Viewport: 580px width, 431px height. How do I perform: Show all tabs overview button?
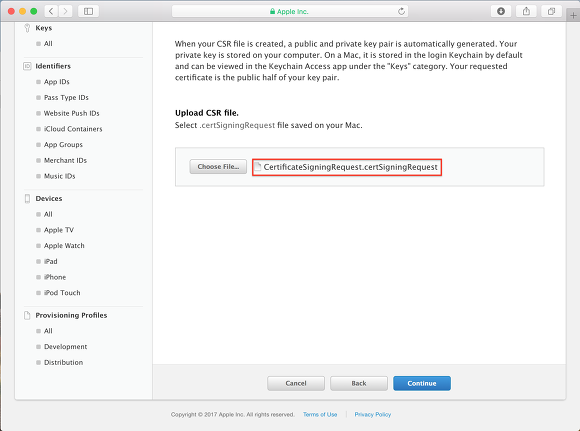pyautogui.click(x=551, y=11)
